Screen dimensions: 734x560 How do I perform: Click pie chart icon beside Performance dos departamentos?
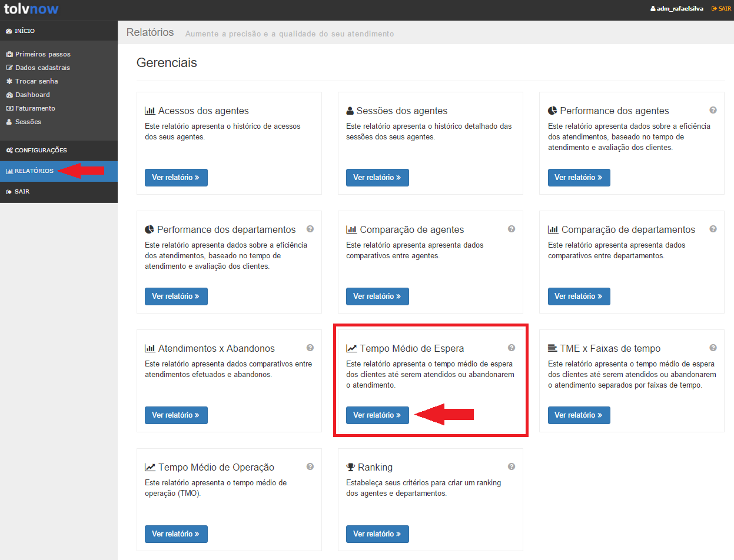150,229
